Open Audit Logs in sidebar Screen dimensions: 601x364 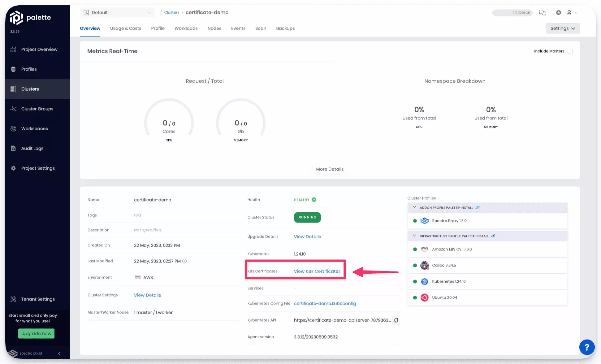point(32,148)
